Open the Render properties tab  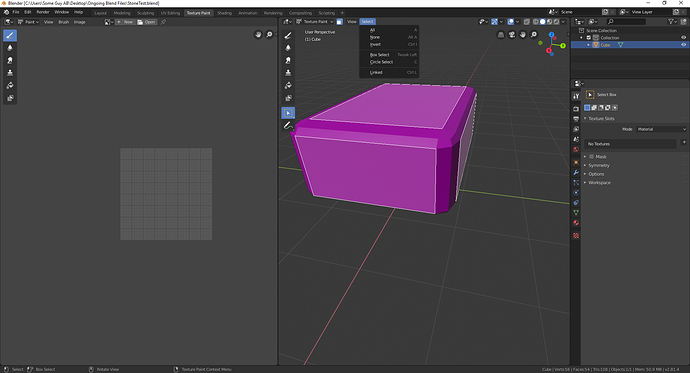[x=576, y=109]
